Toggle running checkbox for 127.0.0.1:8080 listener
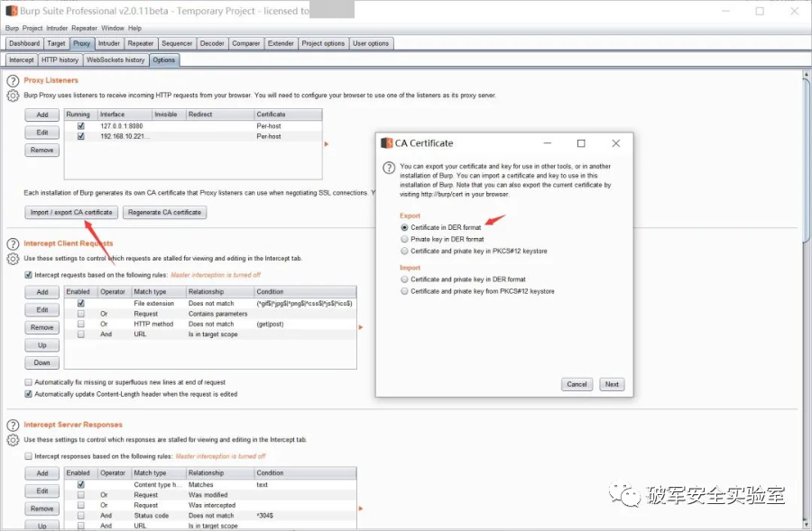This screenshot has height=531, width=812. (81, 126)
